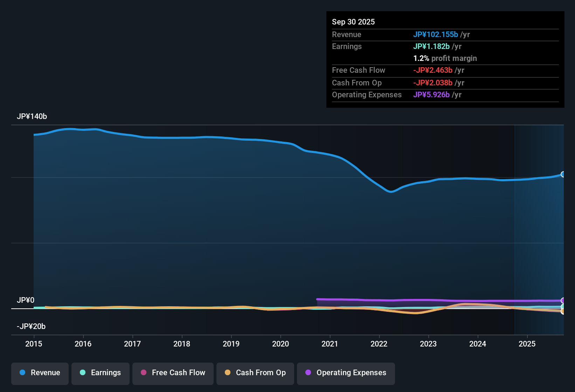This screenshot has width=575, height=392.
Task: Click the Operating Expenses endpoint marker
Action: (x=563, y=300)
